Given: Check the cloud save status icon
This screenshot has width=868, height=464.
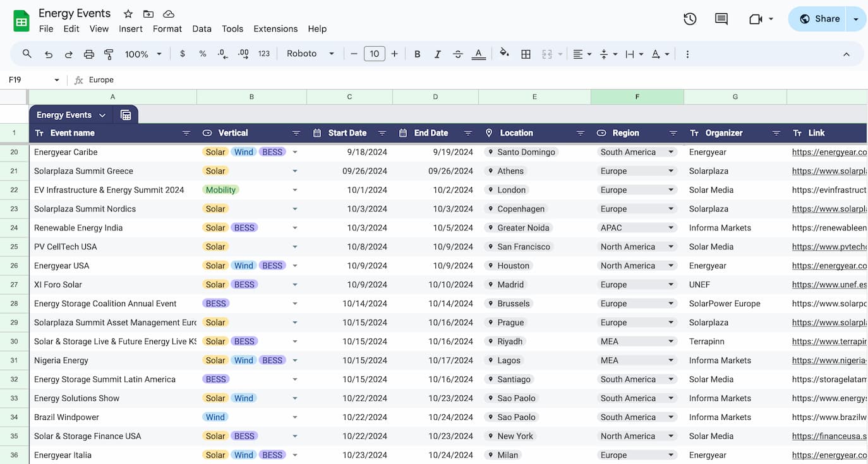Looking at the screenshot, I should (169, 14).
